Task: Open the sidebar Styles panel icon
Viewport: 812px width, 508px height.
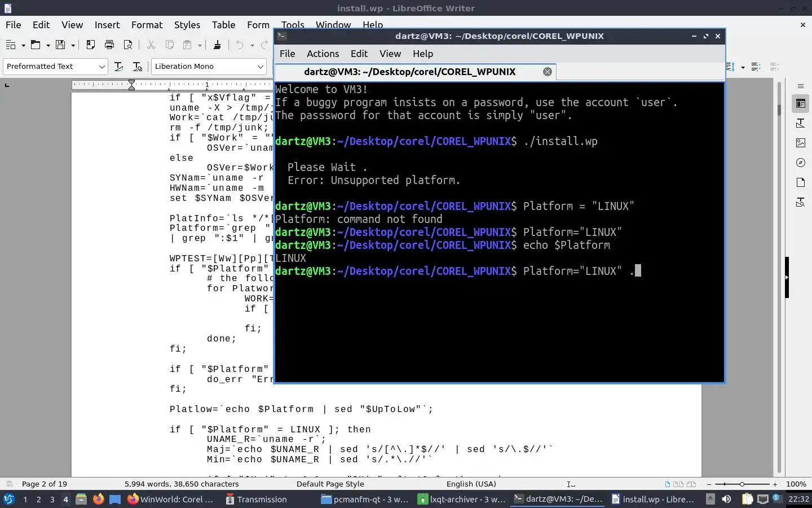Action: click(x=800, y=123)
